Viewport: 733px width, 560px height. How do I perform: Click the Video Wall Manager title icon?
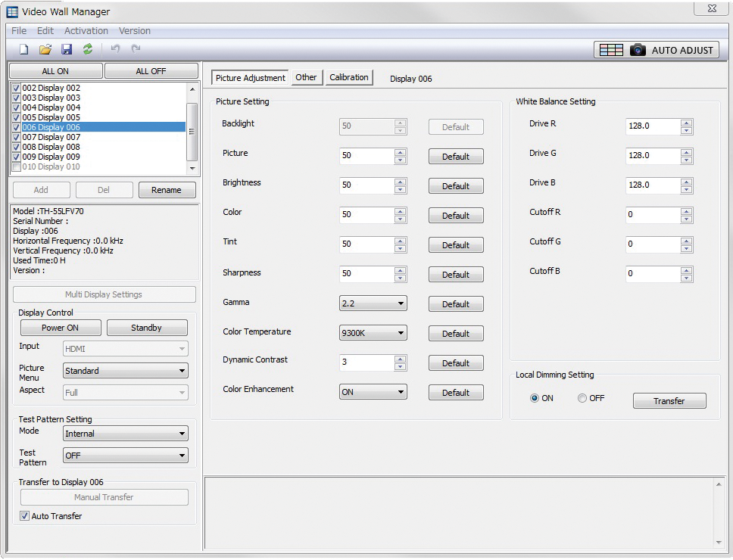(12, 11)
